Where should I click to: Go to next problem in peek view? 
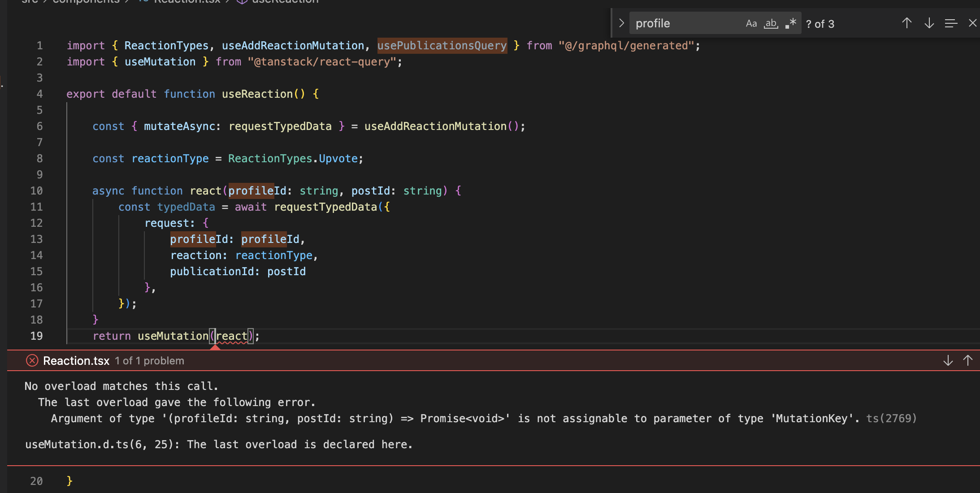click(948, 361)
